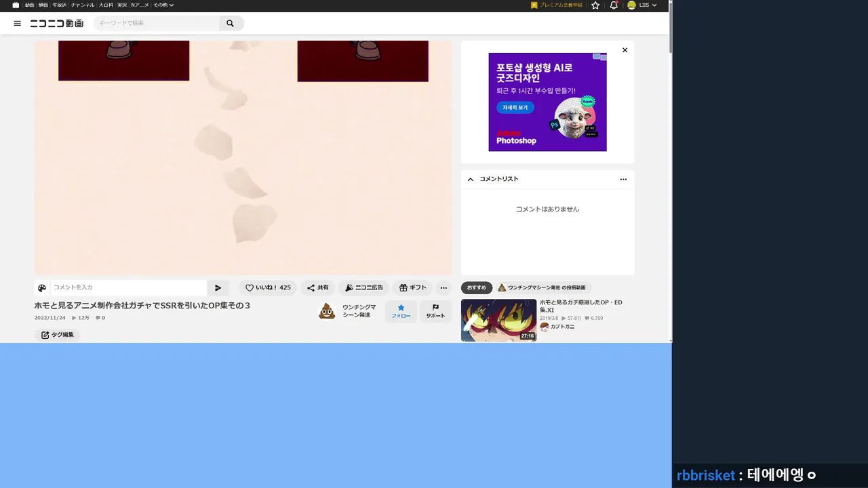Click rbbrisket username in chat overlay

706,475
